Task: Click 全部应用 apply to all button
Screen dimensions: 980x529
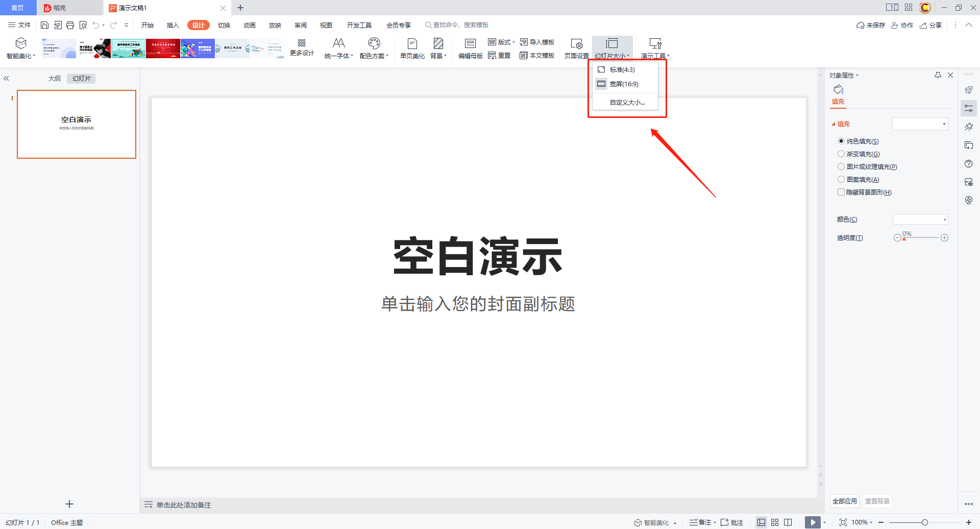Action: (845, 501)
